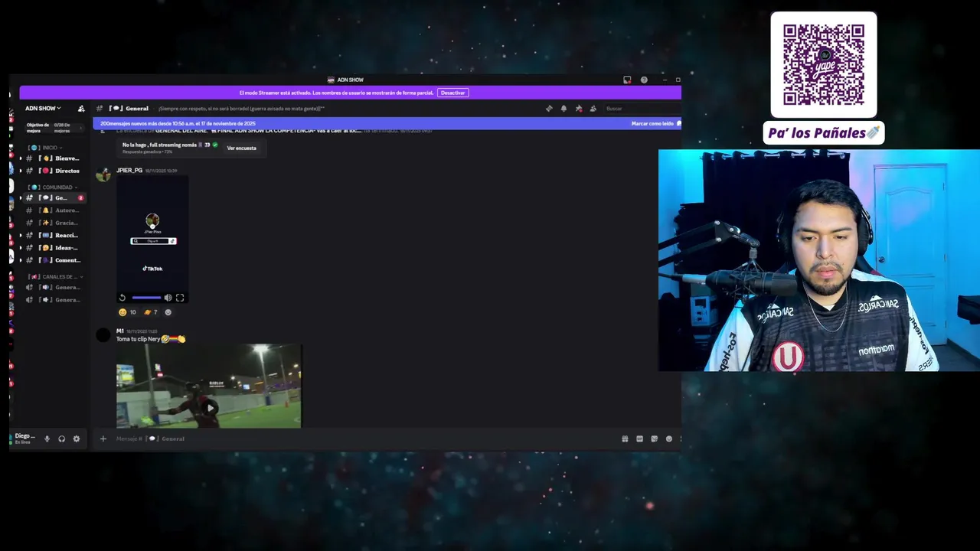This screenshot has width=980, height=551.
Task: Click the invite people icon beside ADN SHOW
Action: pos(81,109)
